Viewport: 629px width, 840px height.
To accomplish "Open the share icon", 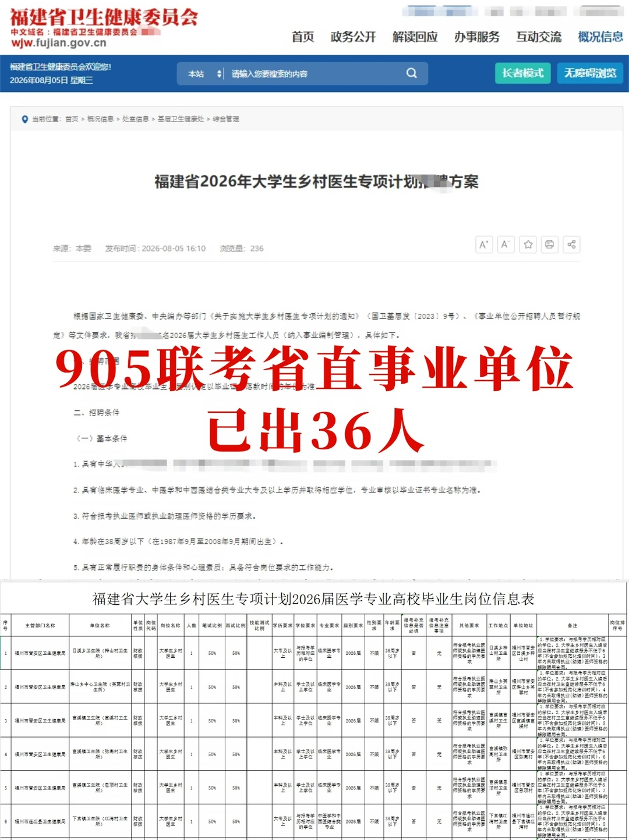I will pos(571,244).
